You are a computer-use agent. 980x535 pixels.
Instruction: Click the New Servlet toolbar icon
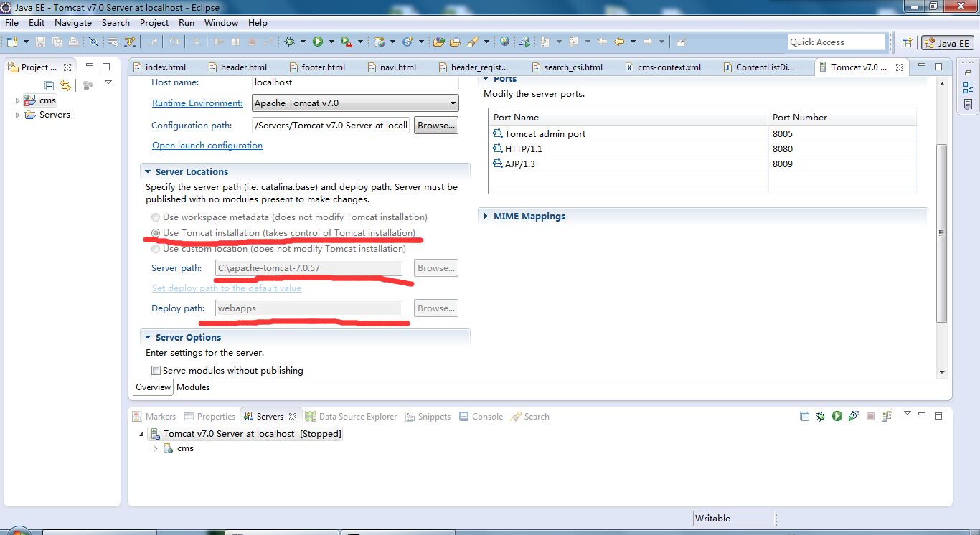pos(408,42)
